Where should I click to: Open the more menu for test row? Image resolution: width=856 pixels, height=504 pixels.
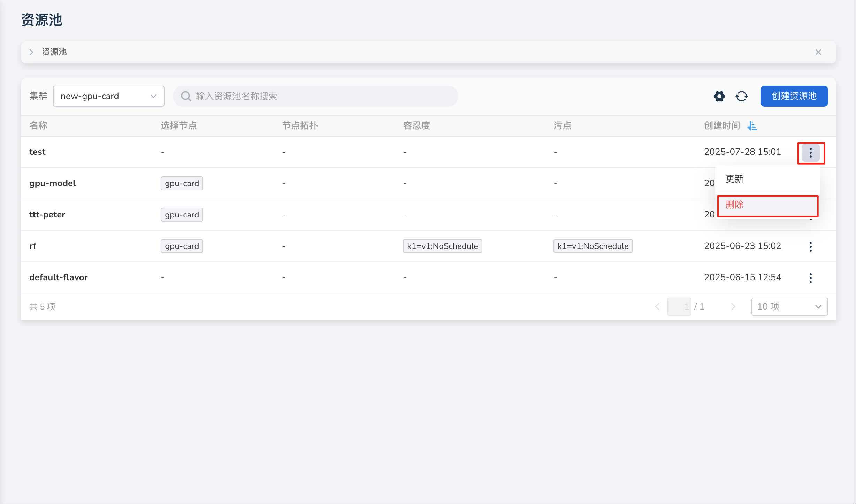point(810,152)
